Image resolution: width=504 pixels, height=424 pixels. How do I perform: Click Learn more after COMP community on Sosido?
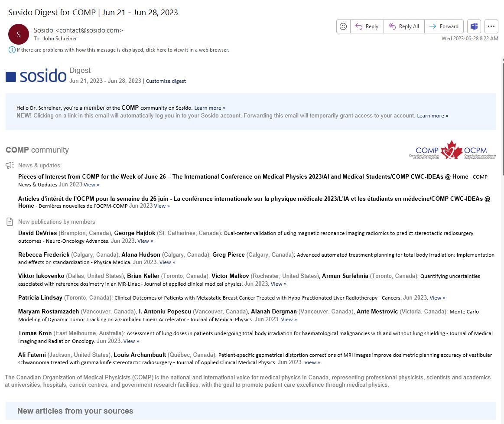[x=210, y=108]
